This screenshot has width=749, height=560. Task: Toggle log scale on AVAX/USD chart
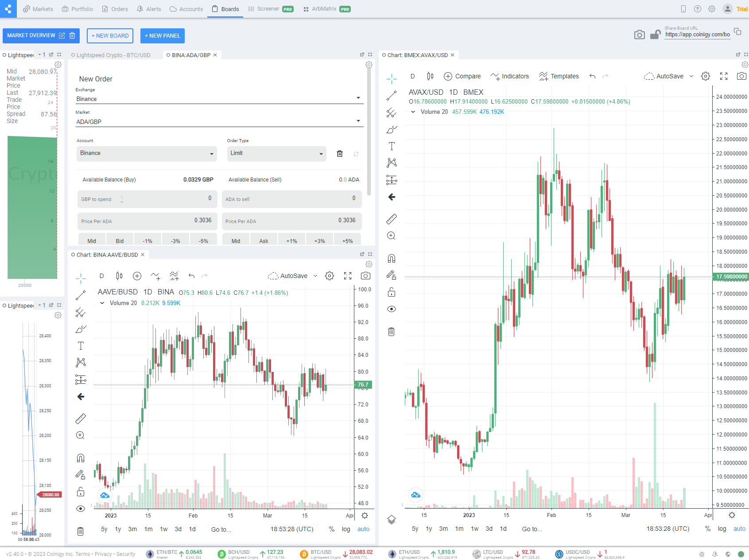pos(722,529)
